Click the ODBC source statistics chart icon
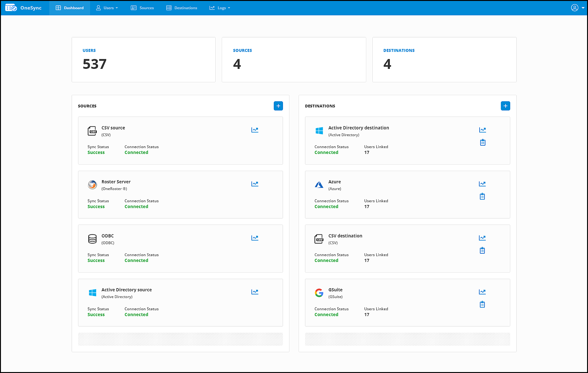The image size is (588, 373). (x=255, y=238)
